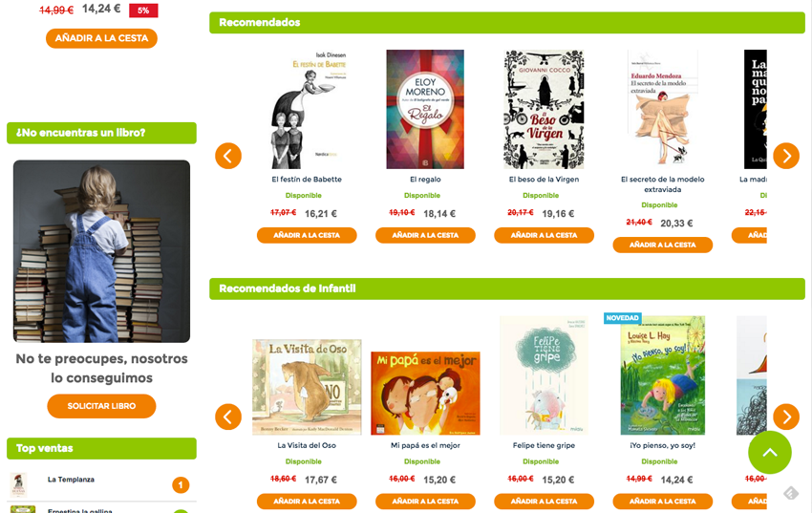
Task: Click El secreto de la modelo extraviada cover
Action: 662,109
